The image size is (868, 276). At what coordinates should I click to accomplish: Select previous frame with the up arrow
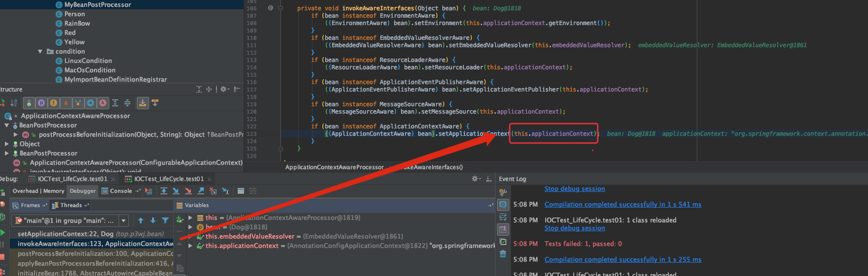pyautogui.click(x=141, y=220)
